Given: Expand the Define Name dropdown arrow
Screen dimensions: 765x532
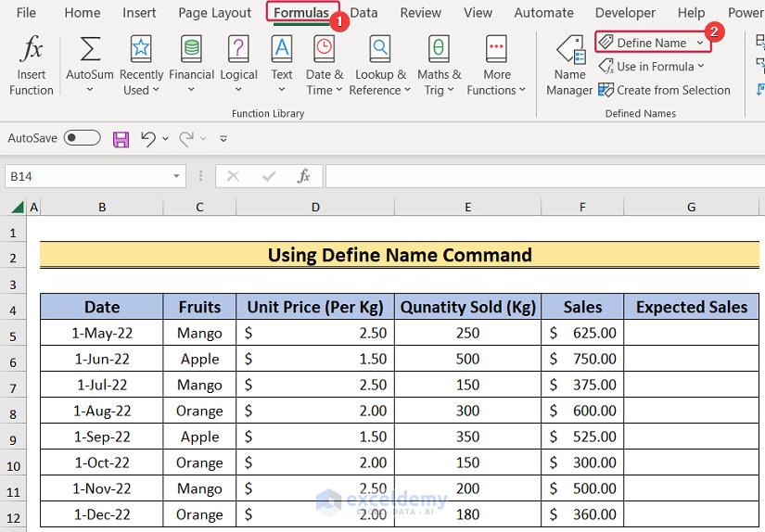Looking at the screenshot, I should [x=700, y=44].
